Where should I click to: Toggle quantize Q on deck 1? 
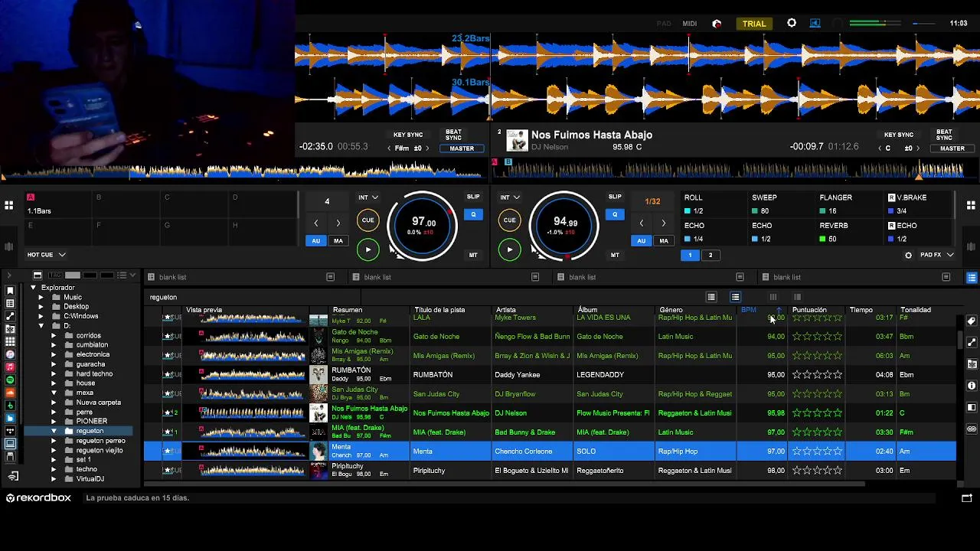pyautogui.click(x=473, y=215)
